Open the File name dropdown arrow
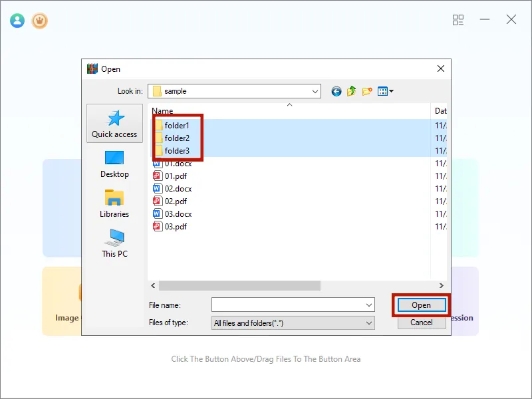Viewport: 532px width, 399px height. (x=370, y=305)
